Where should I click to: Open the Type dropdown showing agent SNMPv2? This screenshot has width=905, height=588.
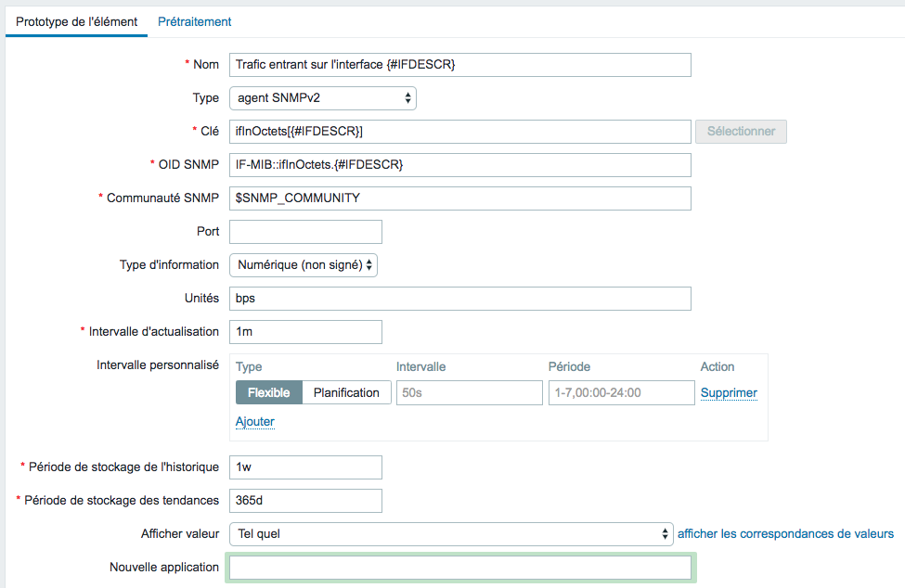click(x=323, y=98)
